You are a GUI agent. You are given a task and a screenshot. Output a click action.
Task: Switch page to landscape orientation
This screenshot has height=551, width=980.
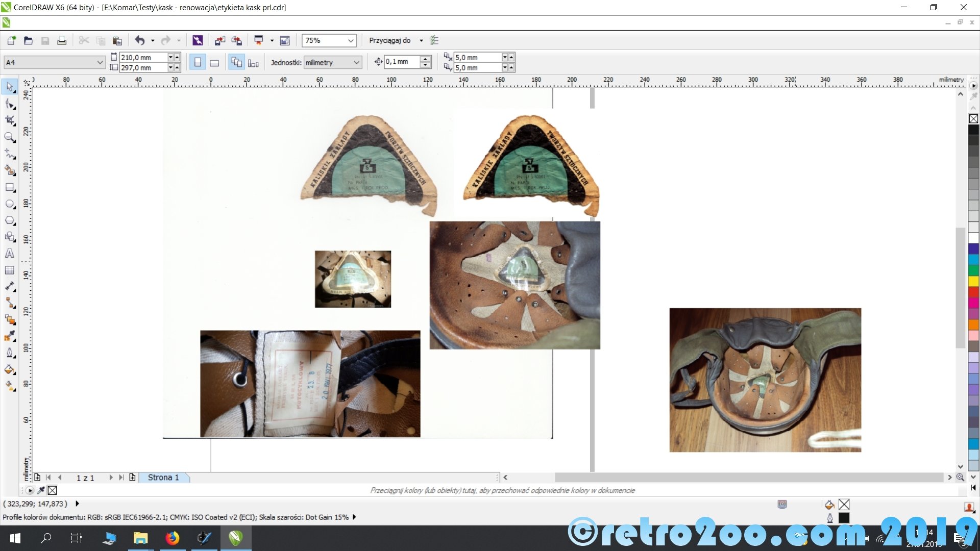click(214, 63)
